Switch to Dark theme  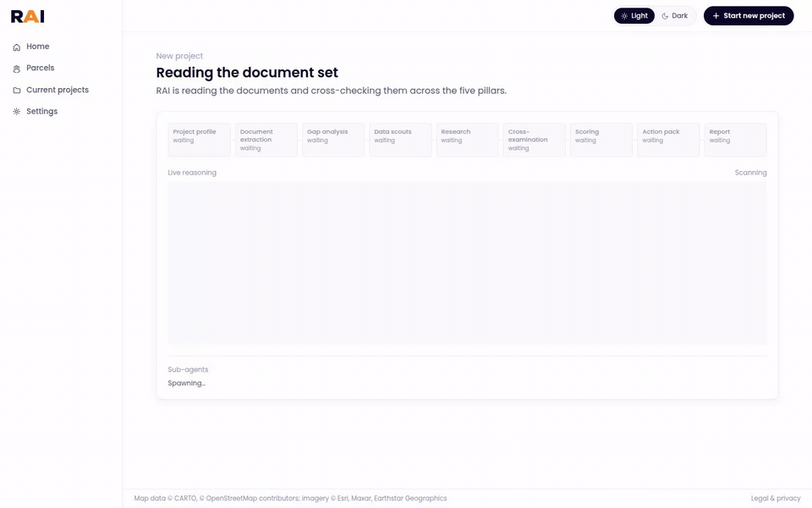675,16
